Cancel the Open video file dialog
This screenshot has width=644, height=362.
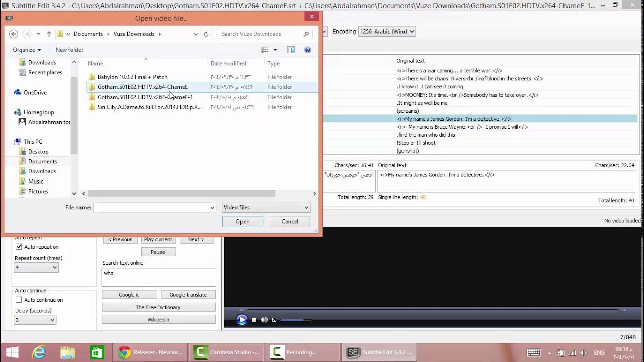pos(290,221)
